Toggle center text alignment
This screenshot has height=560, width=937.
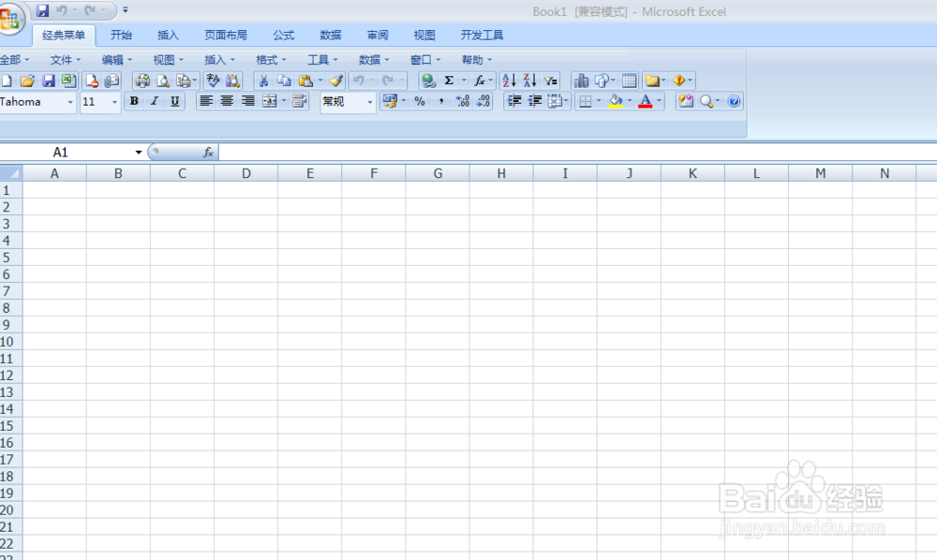point(227,101)
